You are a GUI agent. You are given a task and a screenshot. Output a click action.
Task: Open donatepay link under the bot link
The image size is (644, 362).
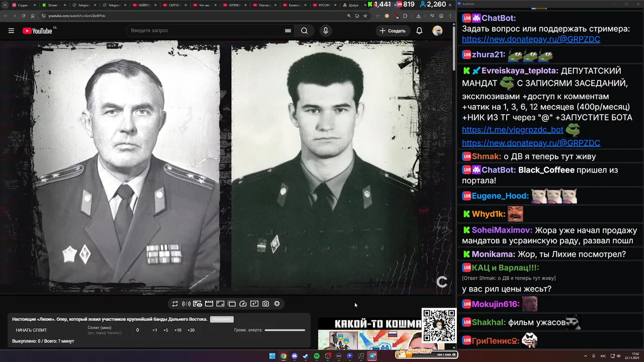[x=531, y=143]
